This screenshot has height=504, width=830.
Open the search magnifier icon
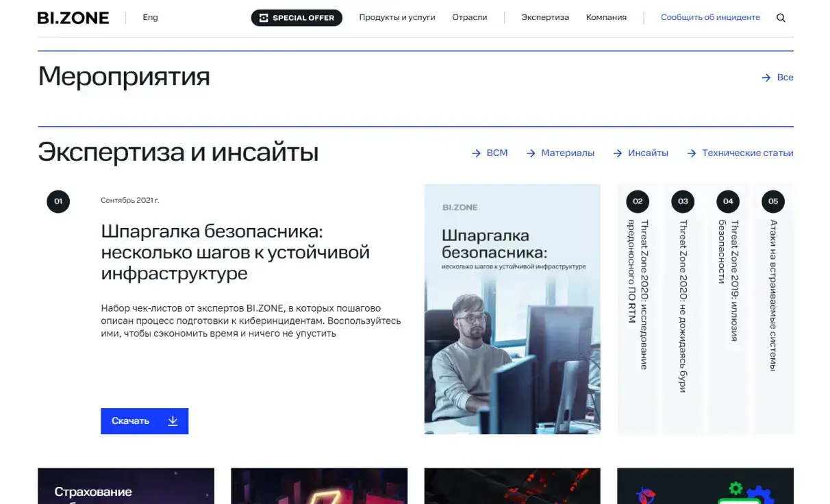point(781,18)
